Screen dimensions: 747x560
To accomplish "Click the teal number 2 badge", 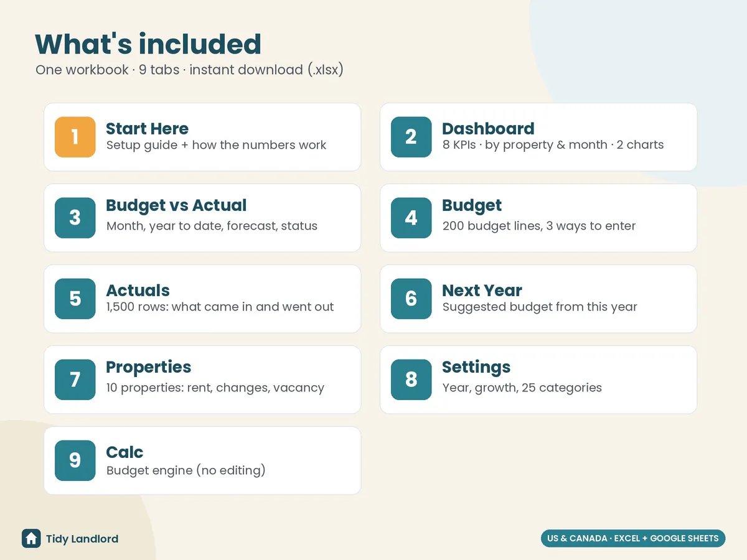I will (x=411, y=137).
